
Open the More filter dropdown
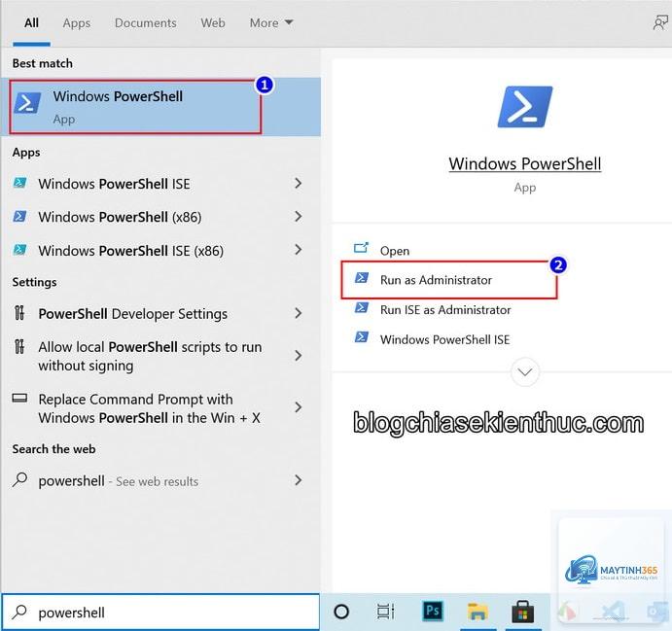(x=271, y=22)
